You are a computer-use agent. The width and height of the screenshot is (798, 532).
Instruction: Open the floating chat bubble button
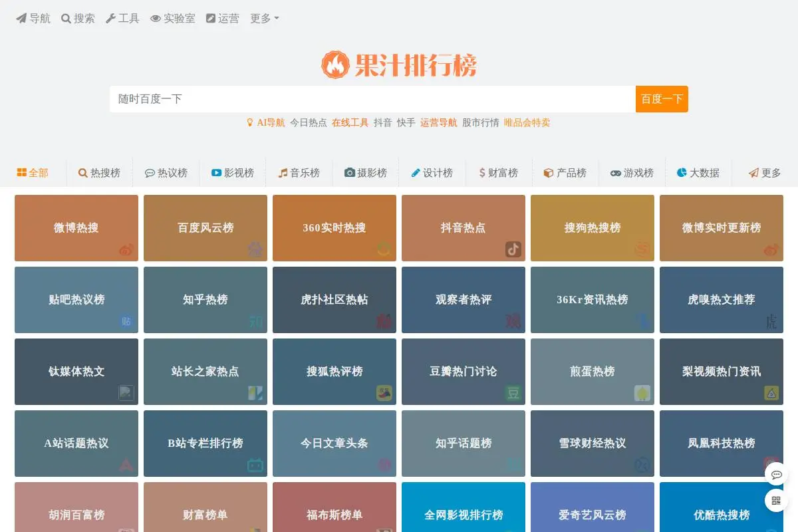[x=776, y=475]
